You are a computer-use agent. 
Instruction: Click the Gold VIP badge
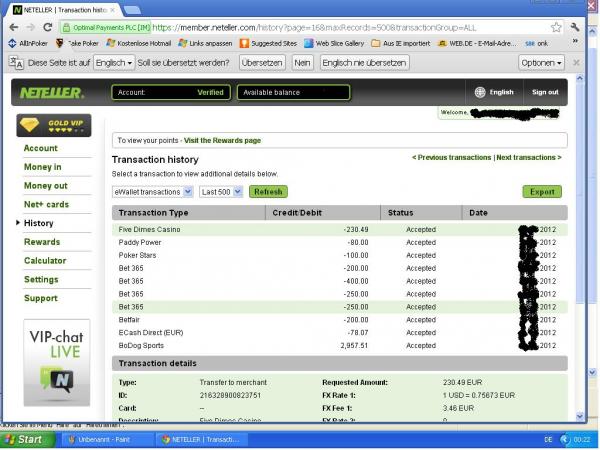(x=54, y=125)
